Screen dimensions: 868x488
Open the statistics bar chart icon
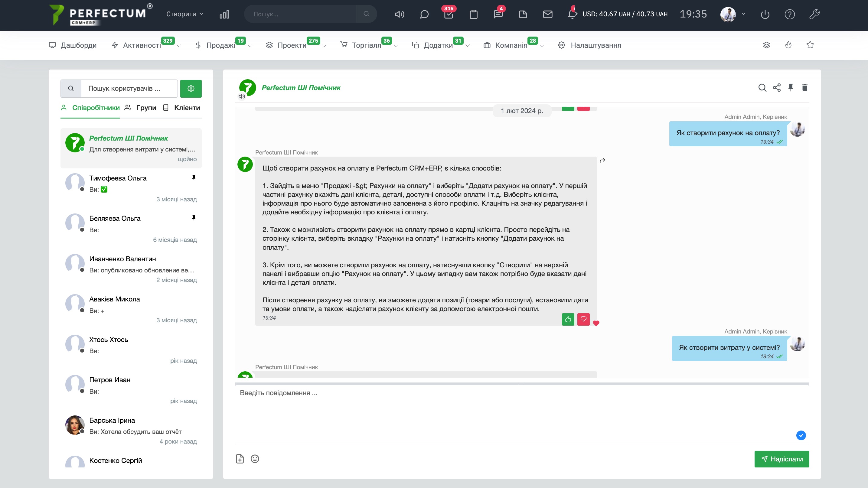click(224, 14)
